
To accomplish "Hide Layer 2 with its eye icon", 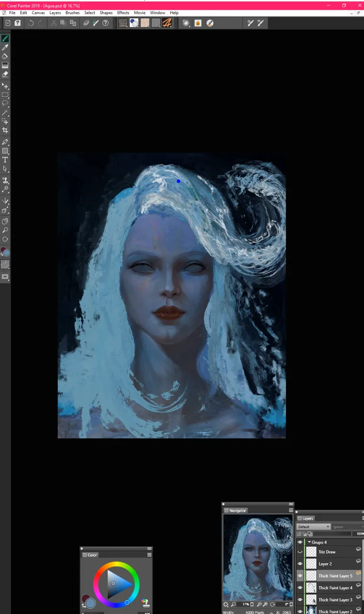I will 300,564.
